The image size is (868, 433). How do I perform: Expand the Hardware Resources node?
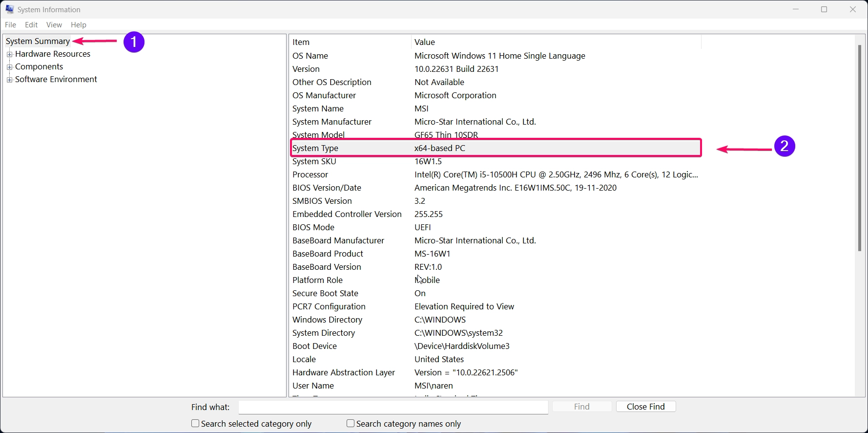click(x=9, y=54)
